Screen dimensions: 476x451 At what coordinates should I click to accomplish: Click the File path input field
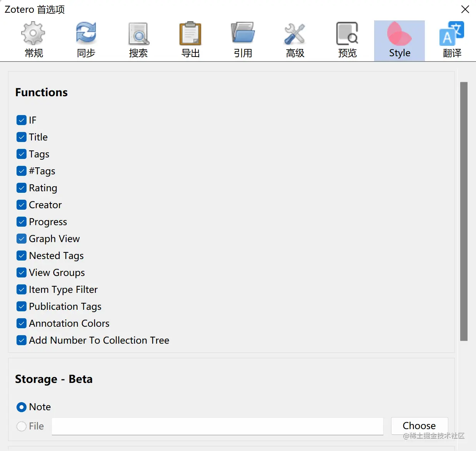click(218, 426)
